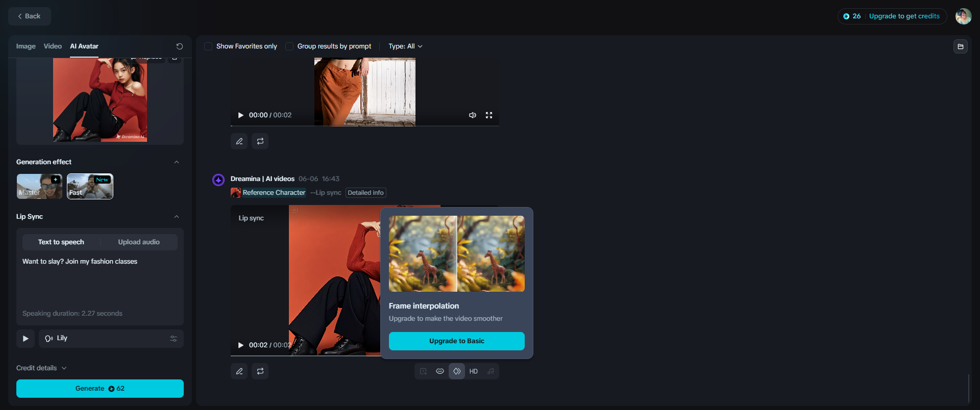Image resolution: width=980 pixels, height=410 pixels.
Task: Click the lip sync lips icon
Action: pos(440,371)
